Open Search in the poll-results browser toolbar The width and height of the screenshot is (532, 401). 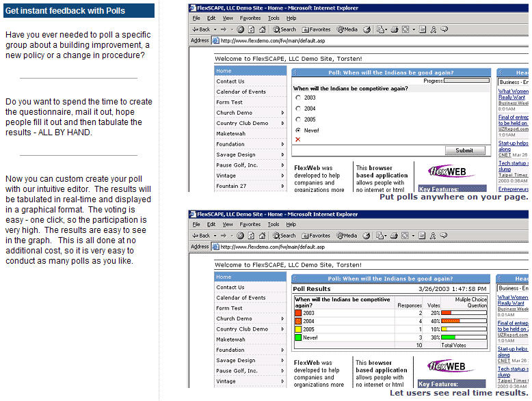pos(284,236)
